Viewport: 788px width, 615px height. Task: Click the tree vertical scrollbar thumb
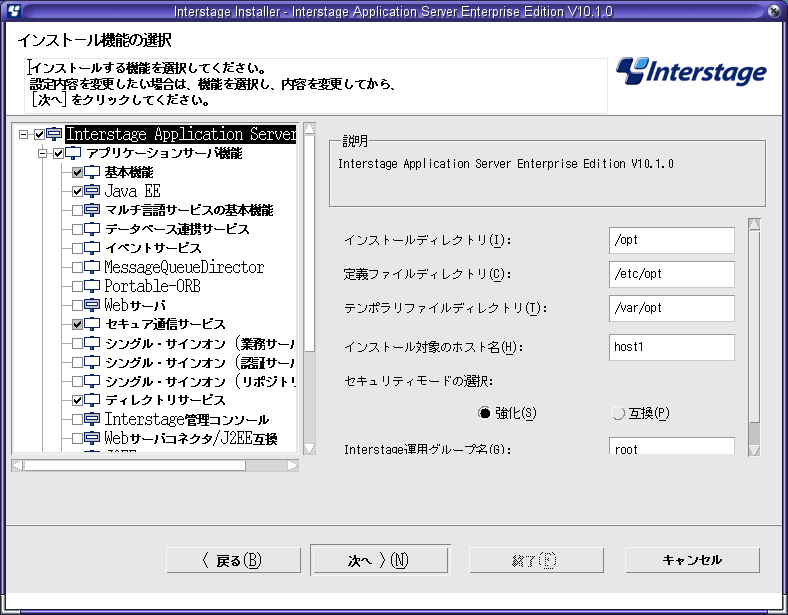310,243
